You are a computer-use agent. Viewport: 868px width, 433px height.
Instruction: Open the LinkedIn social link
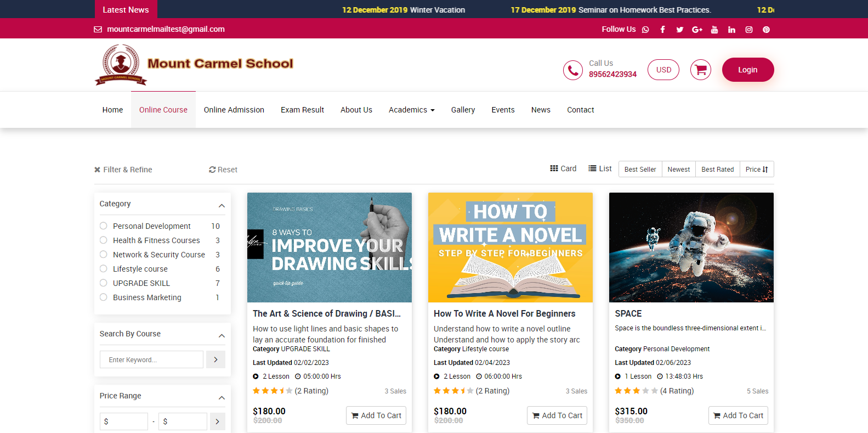click(731, 30)
